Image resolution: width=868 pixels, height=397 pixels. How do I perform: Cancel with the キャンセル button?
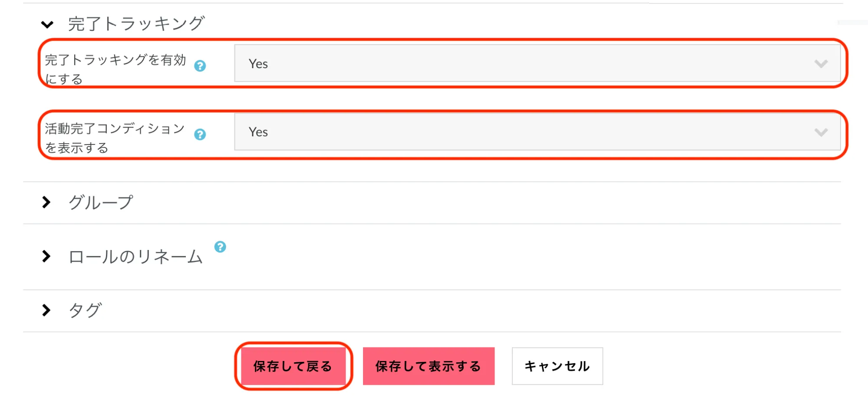pyautogui.click(x=557, y=366)
